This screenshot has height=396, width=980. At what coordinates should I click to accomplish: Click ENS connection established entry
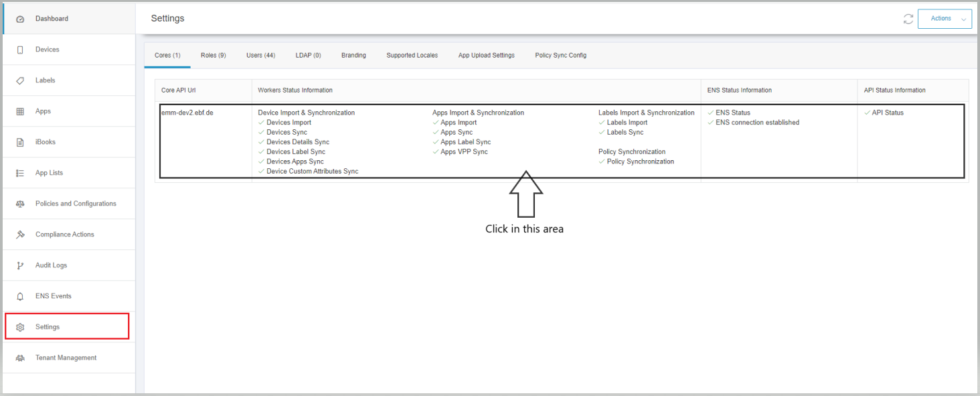(x=753, y=123)
